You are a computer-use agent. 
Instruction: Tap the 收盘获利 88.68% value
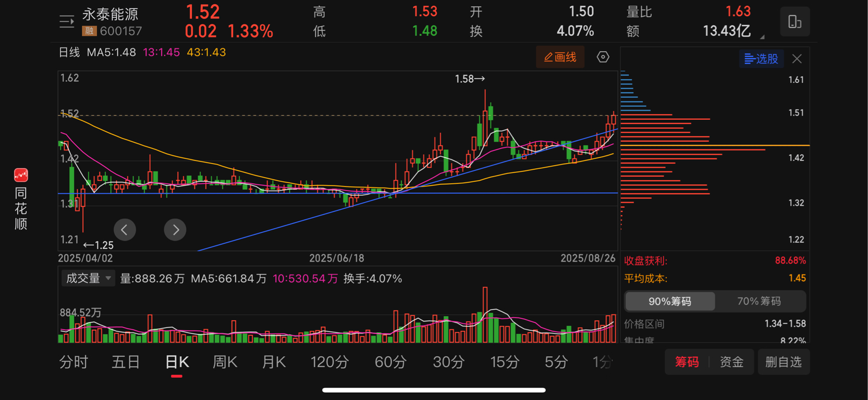[x=790, y=260]
